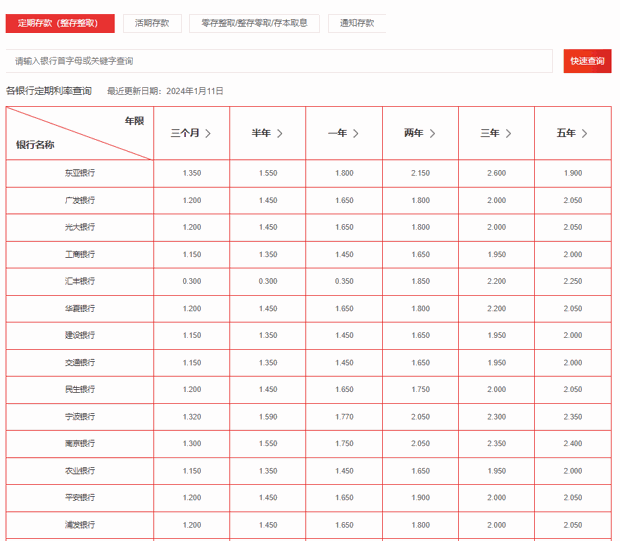Focus the bank keyword search field

[279, 61]
